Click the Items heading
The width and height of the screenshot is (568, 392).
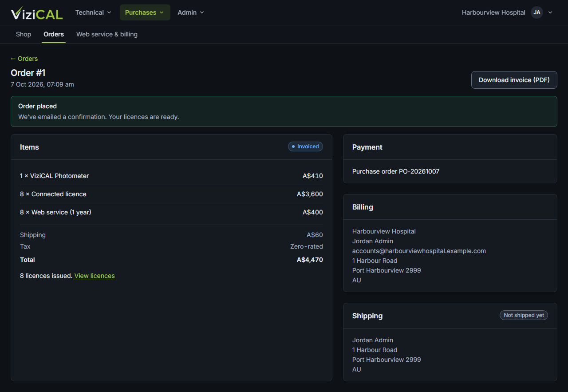pos(29,147)
